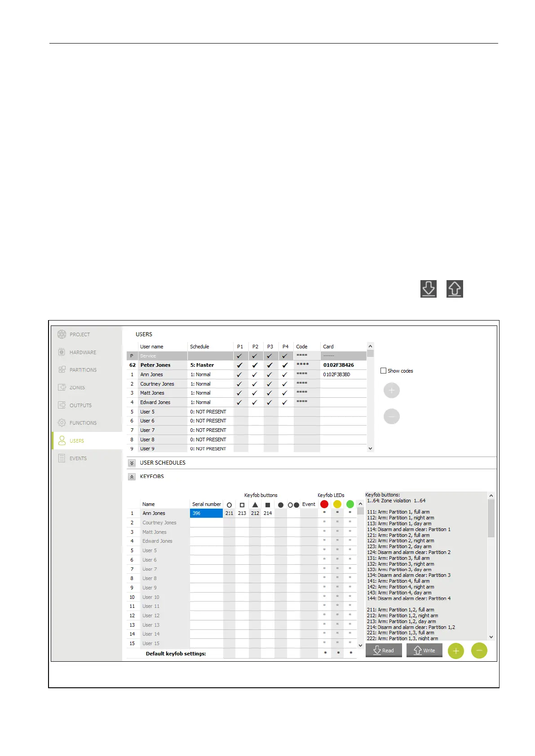The image size is (535, 756).
Task: Select user name Edward Jones in the users table
Action: 155,402
